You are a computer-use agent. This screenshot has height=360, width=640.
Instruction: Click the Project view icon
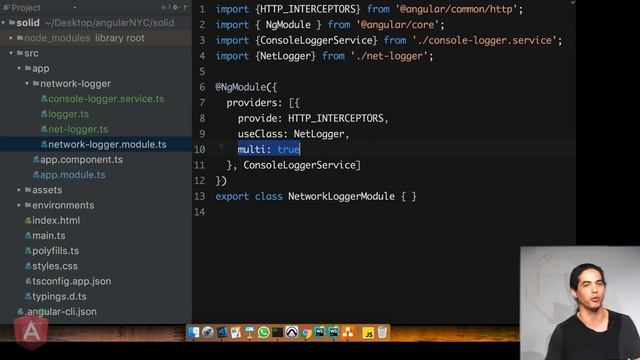pos(7,7)
